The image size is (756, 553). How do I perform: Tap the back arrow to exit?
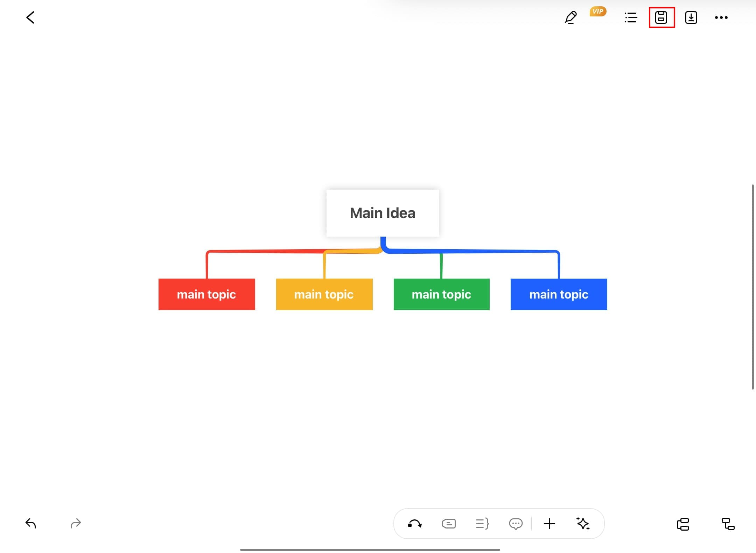coord(30,17)
